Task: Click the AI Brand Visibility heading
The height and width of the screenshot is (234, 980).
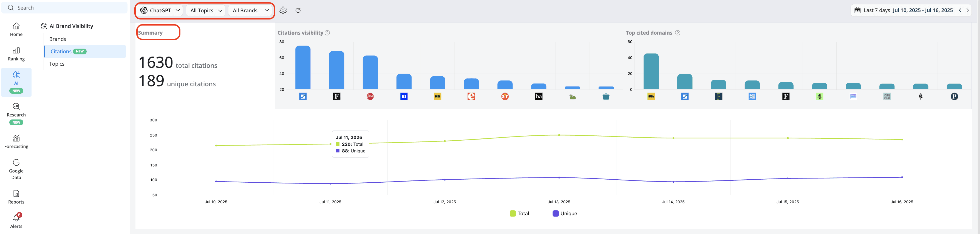Action: [71, 26]
